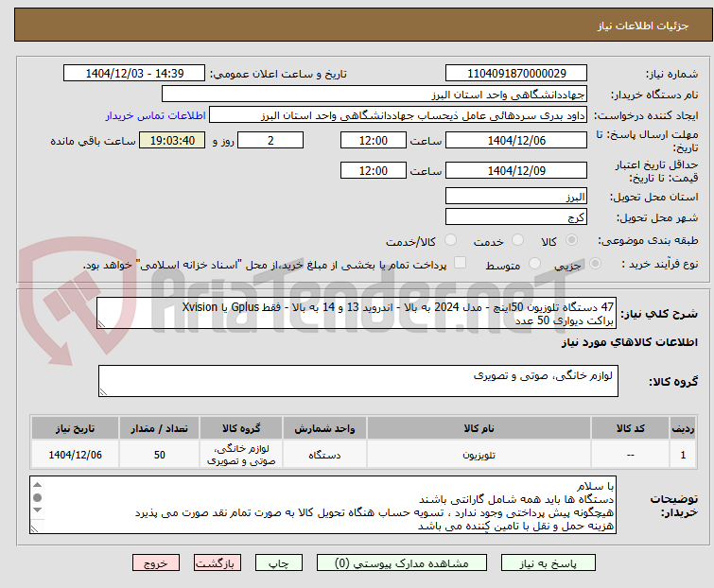
Task: Click the response deadline date 1404/12/06 field
Action: point(516,140)
